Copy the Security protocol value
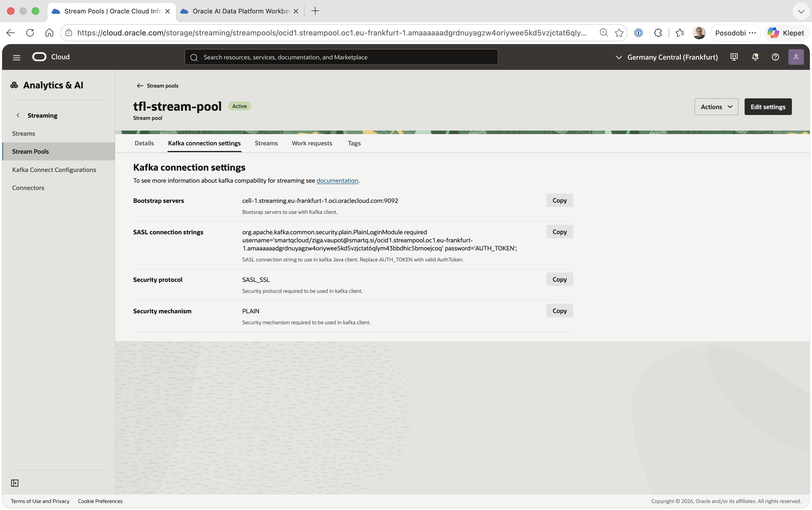Viewport: 812px width, 510px height. pyautogui.click(x=560, y=279)
